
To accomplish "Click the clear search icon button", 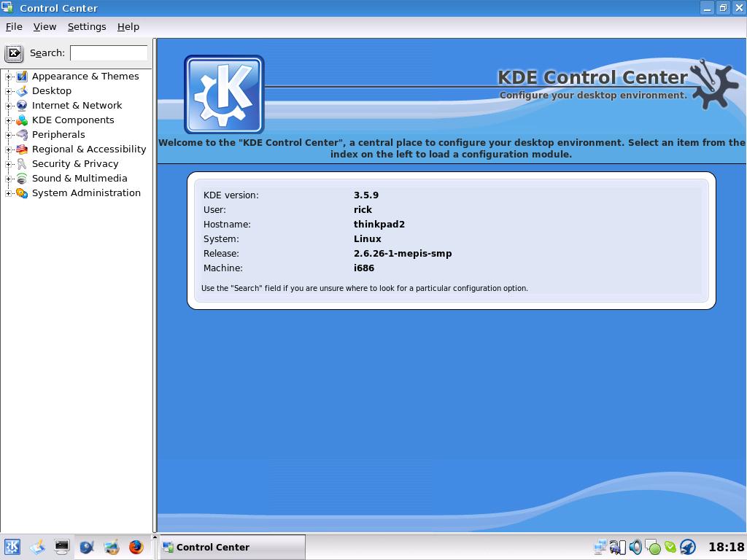I will coord(14,52).
